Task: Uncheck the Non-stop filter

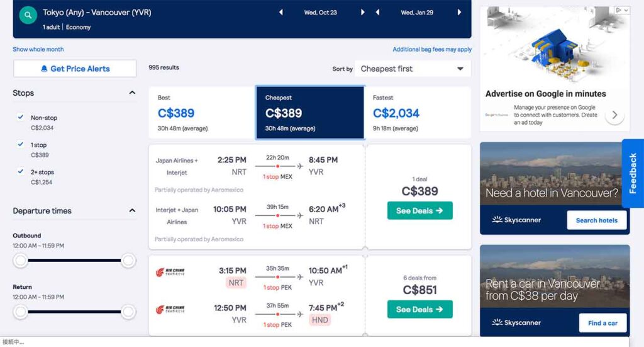Action: click(x=21, y=117)
